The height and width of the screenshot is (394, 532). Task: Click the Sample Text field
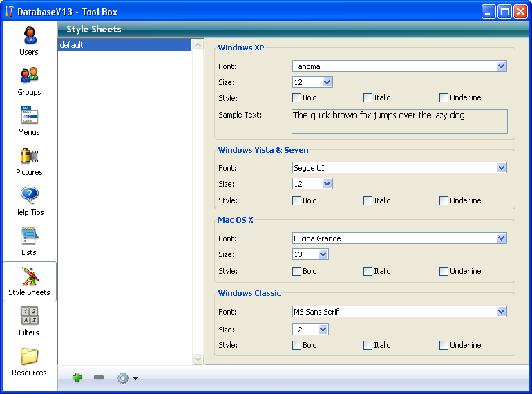click(x=399, y=122)
